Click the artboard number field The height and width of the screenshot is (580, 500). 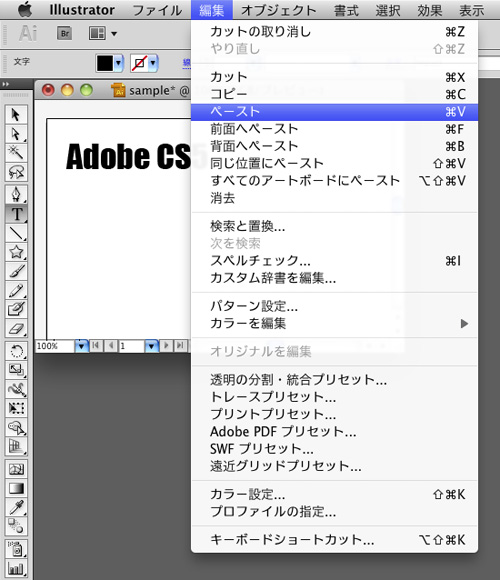[x=132, y=346]
